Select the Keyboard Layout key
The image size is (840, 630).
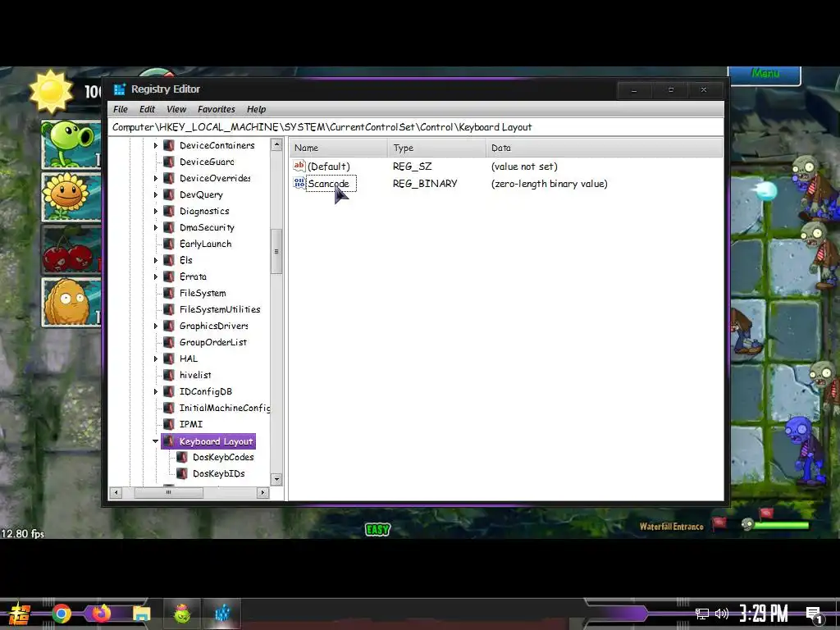[216, 441]
